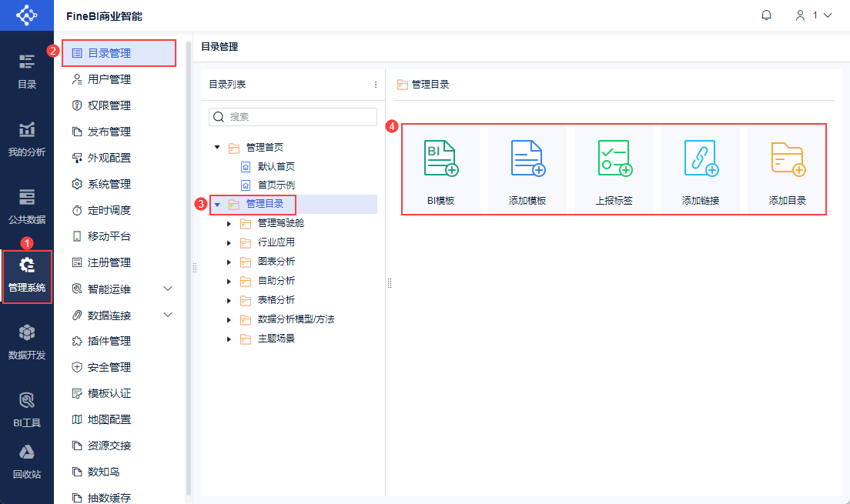850x504 pixels.
Task: Click the 添加链接 icon
Action: [701, 159]
